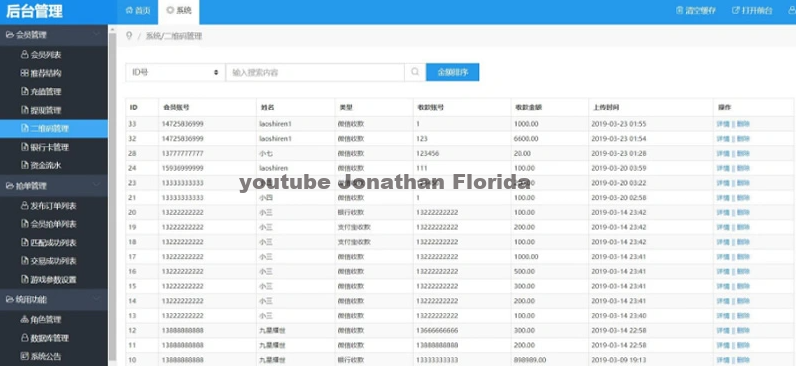Viewport: 796px width, 366px height.
Task: Click the name cell 小七
Action: [266, 153]
